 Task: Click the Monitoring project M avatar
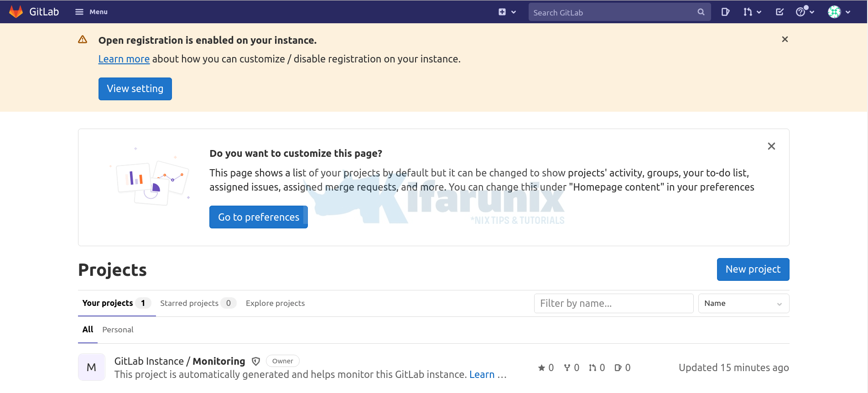pyautogui.click(x=92, y=367)
